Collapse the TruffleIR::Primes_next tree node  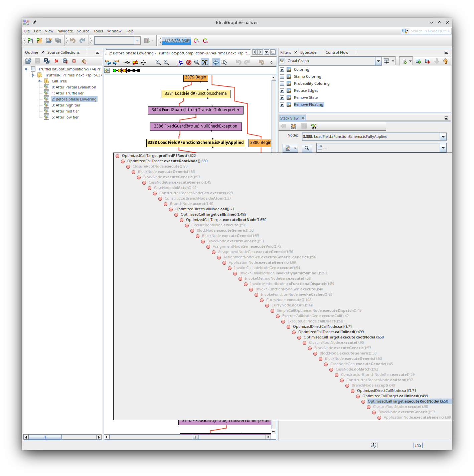[x=33, y=75]
